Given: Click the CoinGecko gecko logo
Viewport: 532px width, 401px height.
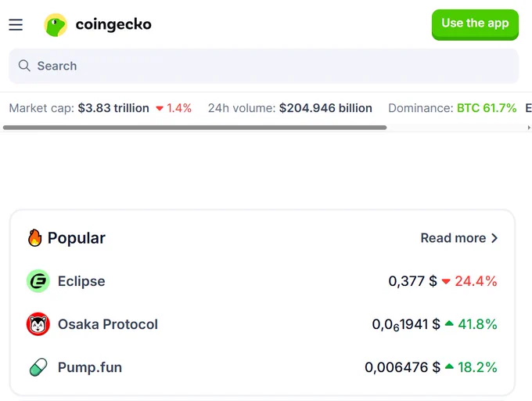Looking at the screenshot, I should [x=56, y=25].
